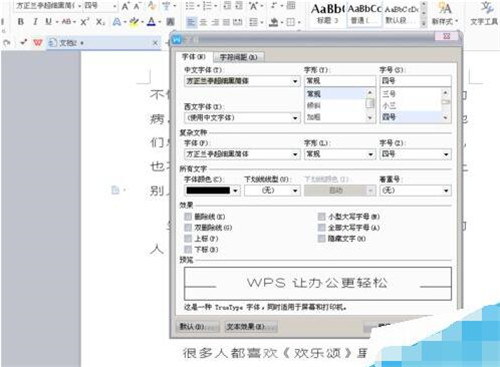Switch to the 字符间距 tab

[238, 57]
